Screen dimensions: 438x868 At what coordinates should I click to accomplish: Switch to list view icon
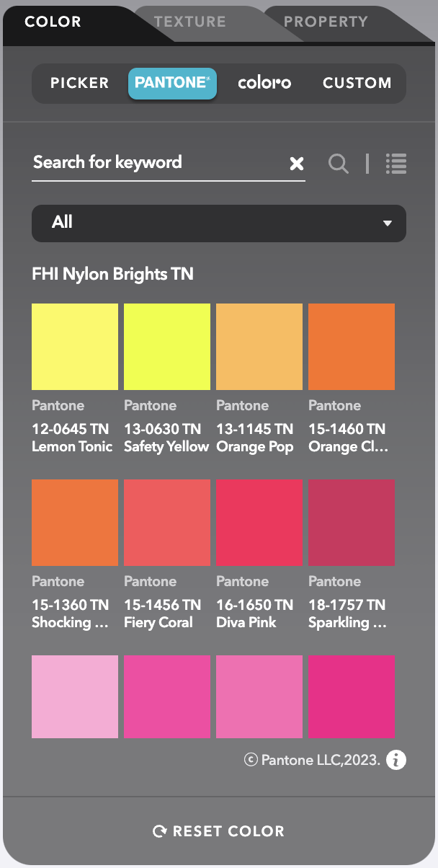(x=396, y=164)
